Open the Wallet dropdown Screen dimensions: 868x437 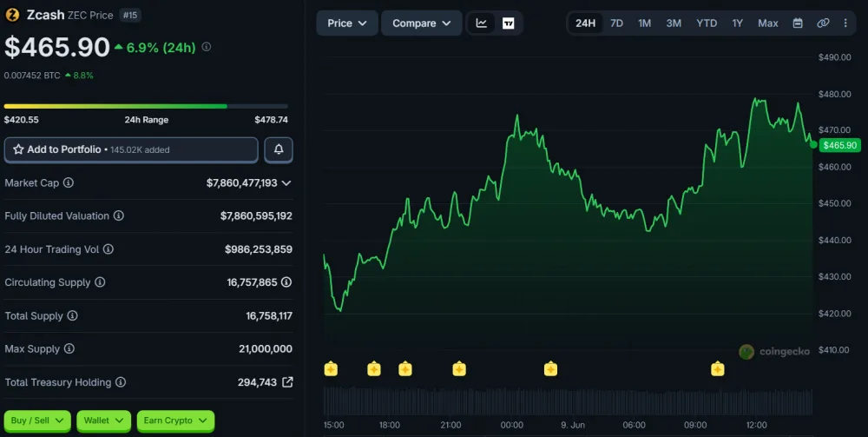pyautogui.click(x=103, y=420)
